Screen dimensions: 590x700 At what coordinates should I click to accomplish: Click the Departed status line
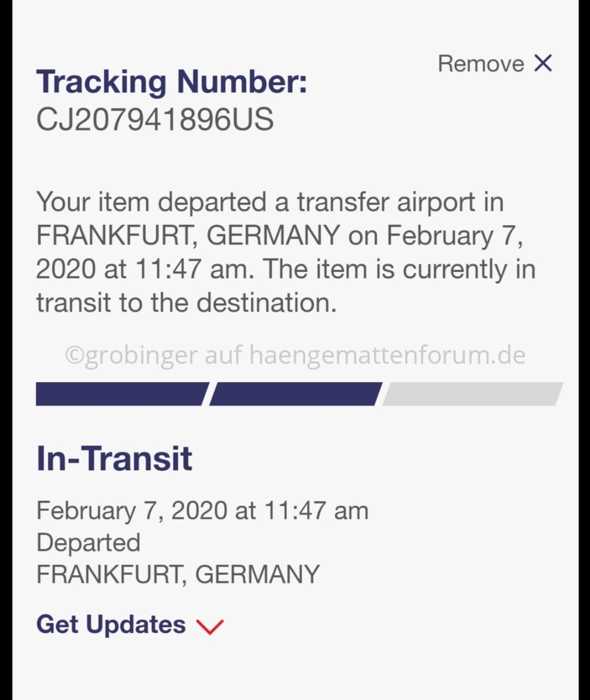click(88, 542)
